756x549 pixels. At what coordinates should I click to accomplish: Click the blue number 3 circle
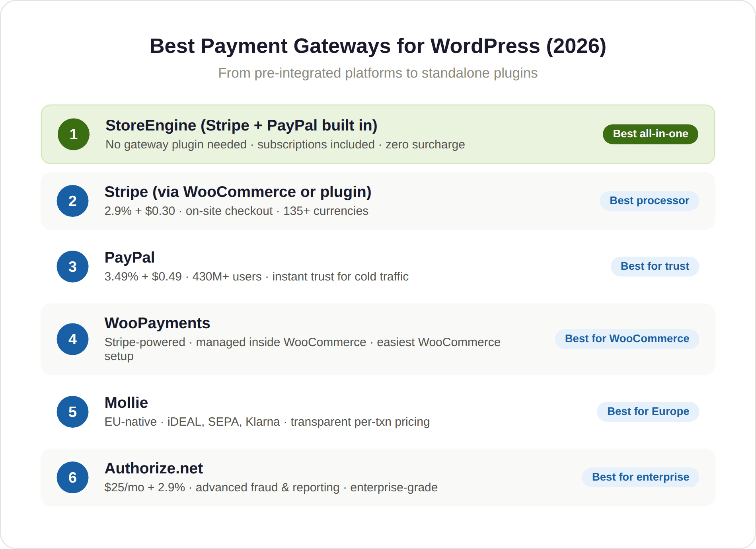click(x=72, y=267)
